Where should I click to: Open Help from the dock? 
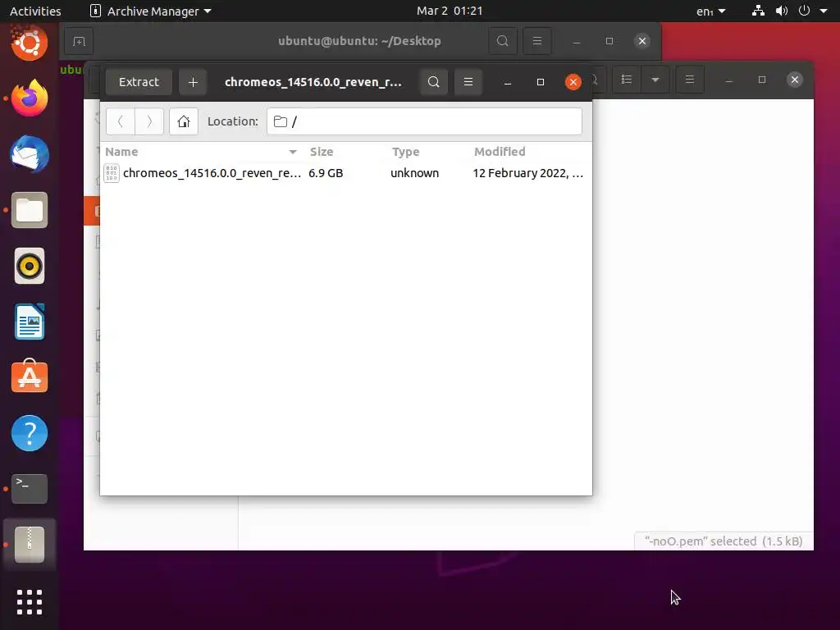coord(30,433)
